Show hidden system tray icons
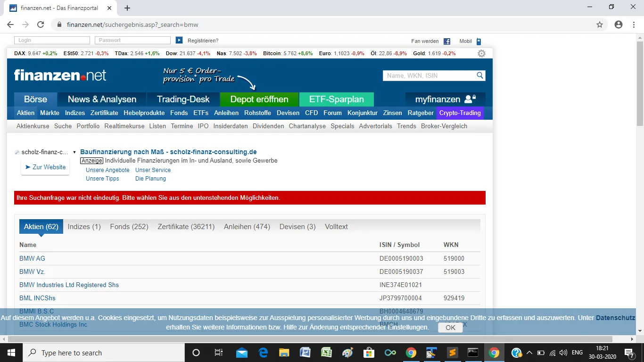The image size is (644, 362). coord(529,353)
